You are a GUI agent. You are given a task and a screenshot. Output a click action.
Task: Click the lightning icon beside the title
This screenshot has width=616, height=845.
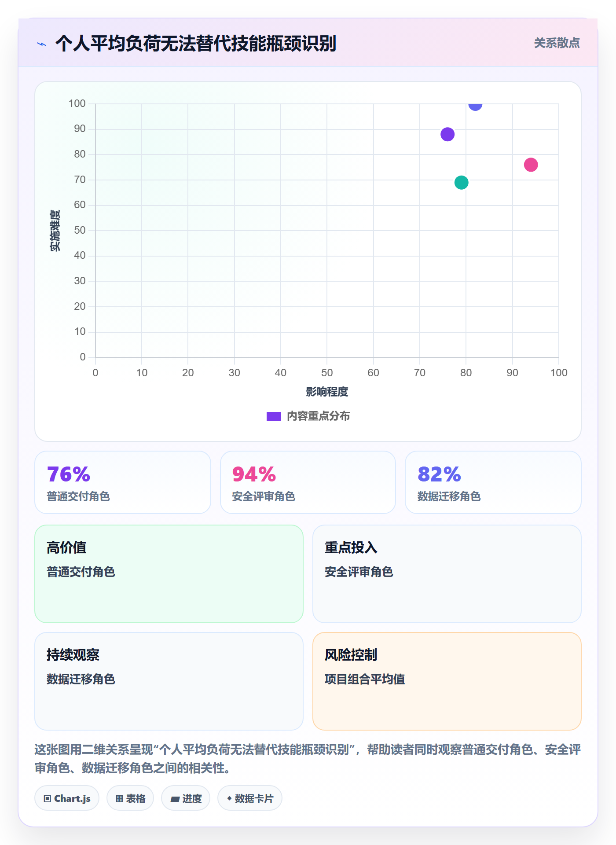tap(42, 44)
